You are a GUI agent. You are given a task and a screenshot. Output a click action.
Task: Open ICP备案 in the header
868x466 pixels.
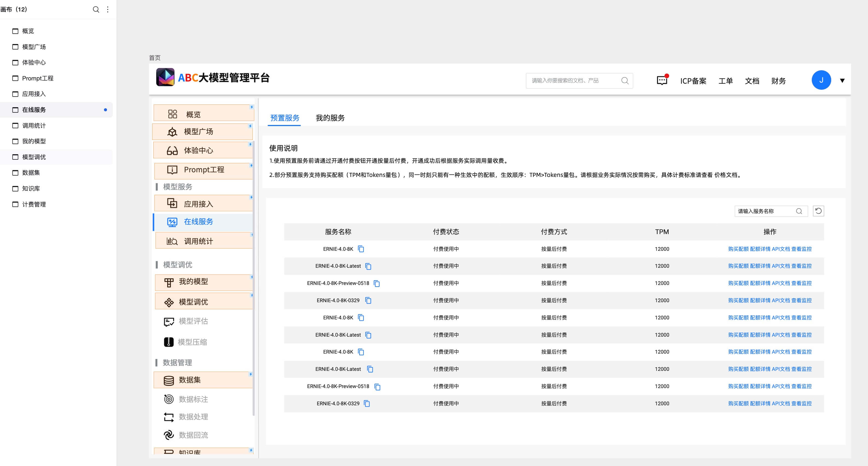pos(693,81)
